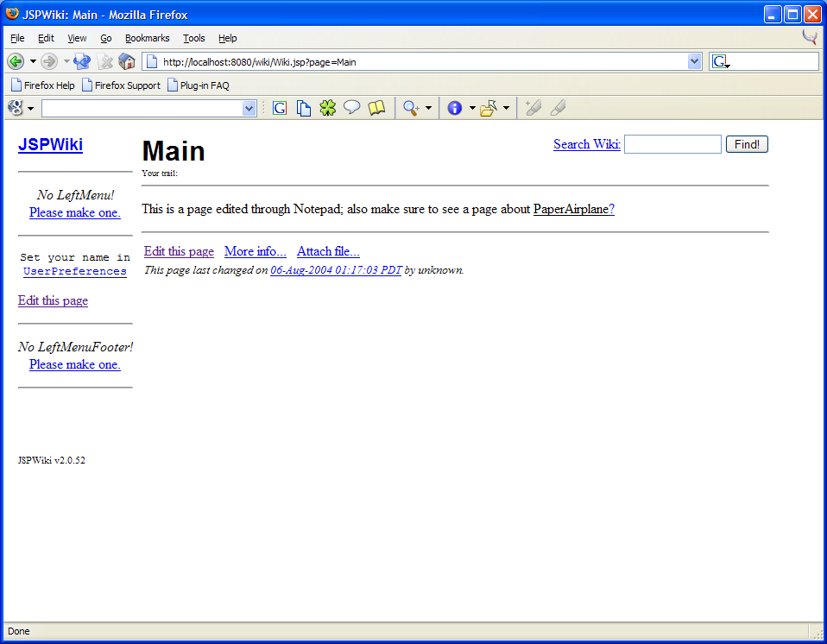Open the File menu

(x=17, y=38)
